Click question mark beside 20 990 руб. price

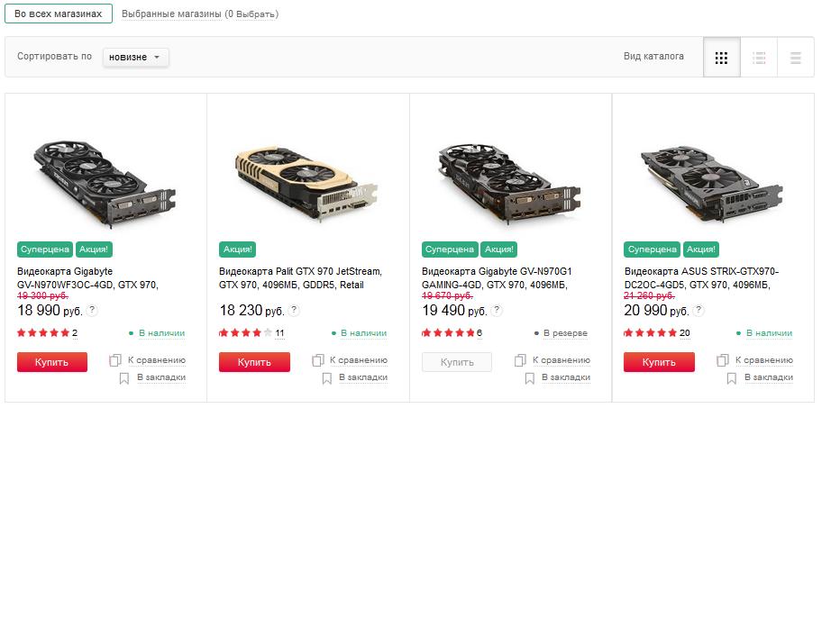tap(698, 310)
